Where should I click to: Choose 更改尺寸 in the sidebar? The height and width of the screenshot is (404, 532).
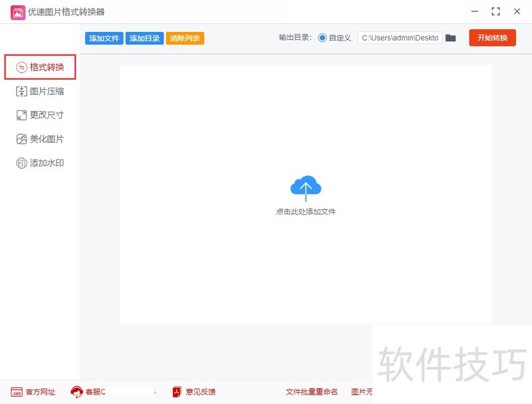tap(40, 115)
